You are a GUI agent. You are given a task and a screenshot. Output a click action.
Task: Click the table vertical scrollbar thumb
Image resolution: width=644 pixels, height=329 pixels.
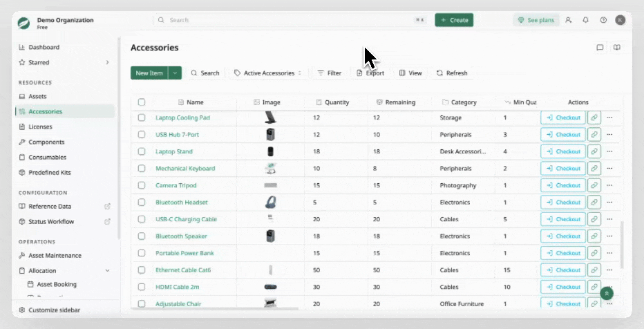pos(622,245)
